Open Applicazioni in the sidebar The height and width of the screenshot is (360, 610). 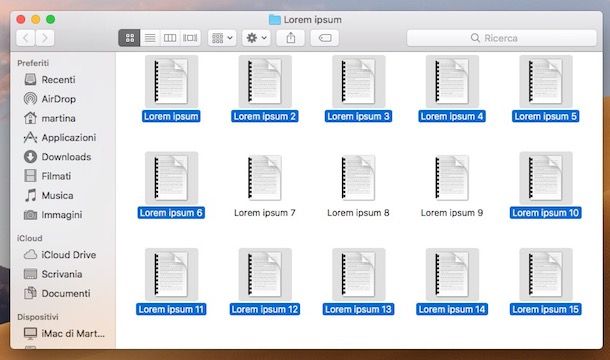tap(60, 137)
